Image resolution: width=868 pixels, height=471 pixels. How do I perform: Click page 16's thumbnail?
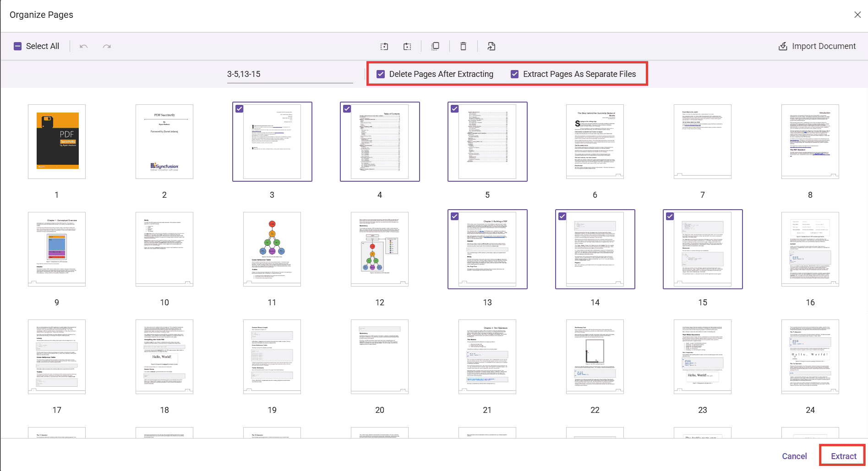pyautogui.click(x=810, y=249)
